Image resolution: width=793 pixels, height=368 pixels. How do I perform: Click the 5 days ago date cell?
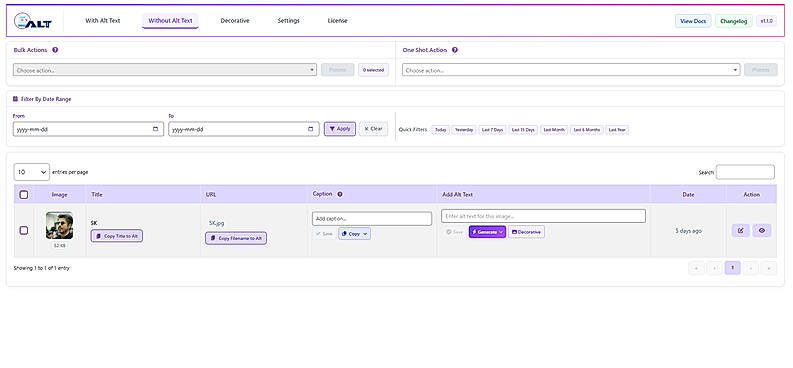688,231
